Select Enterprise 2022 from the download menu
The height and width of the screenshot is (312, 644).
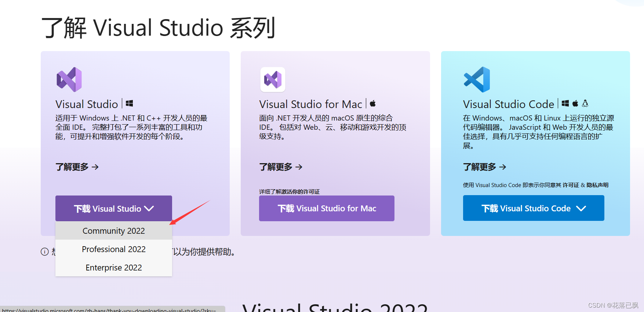pyautogui.click(x=114, y=268)
